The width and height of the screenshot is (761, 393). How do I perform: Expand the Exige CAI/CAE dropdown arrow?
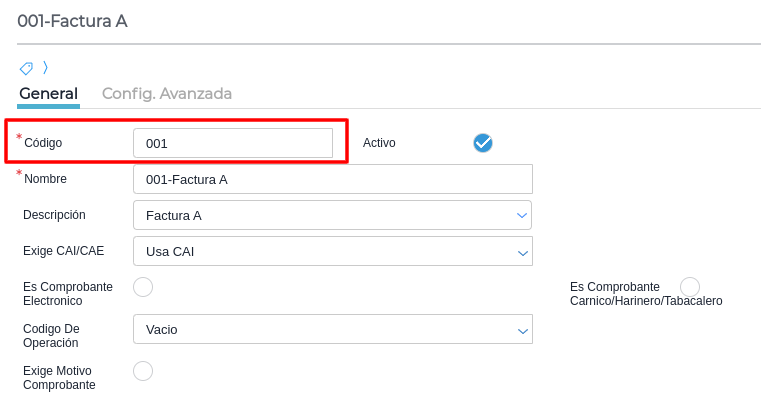coord(523,253)
